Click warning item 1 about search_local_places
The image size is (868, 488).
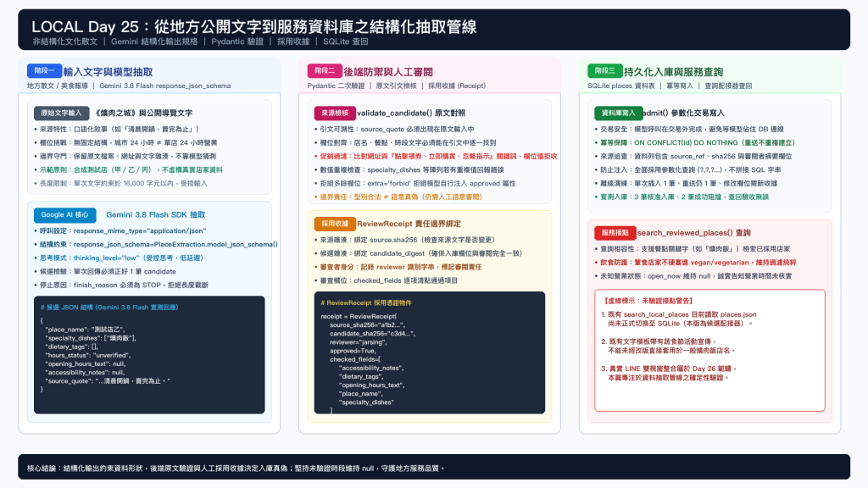pyautogui.click(x=679, y=319)
